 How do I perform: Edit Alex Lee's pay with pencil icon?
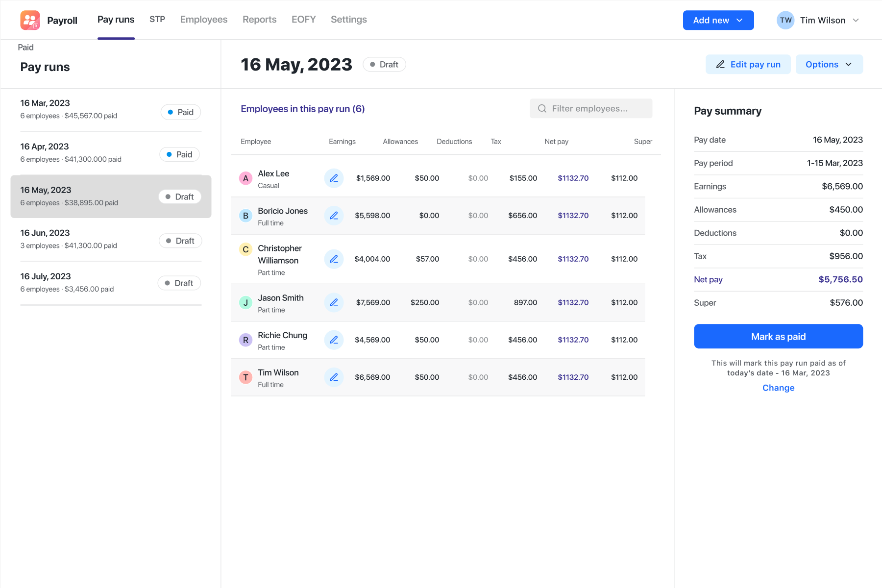[x=334, y=178]
